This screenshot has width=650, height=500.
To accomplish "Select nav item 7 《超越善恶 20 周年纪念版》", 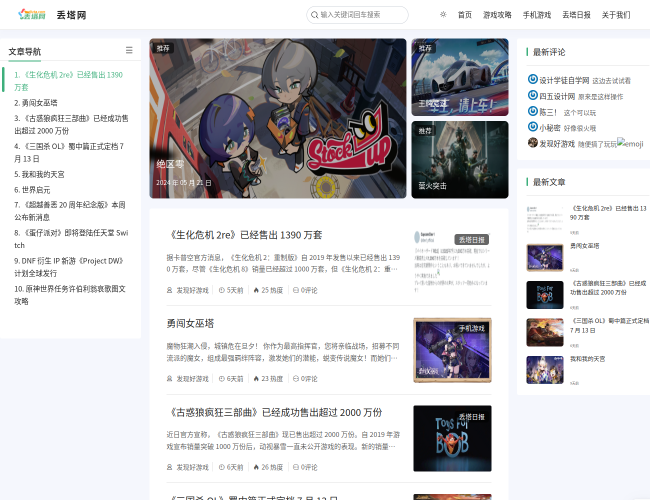I will (x=70, y=211).
